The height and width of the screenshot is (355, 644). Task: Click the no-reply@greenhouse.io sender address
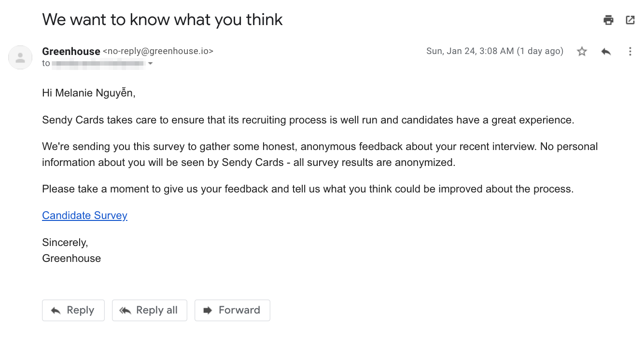(x=158, y=51)
